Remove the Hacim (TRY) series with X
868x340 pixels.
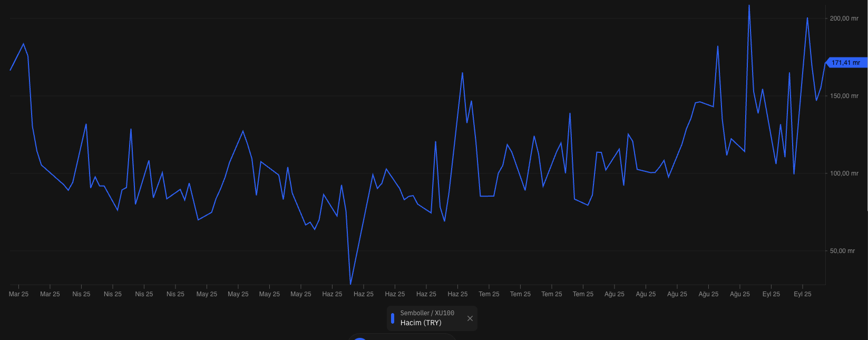click(x=470, y=318)
